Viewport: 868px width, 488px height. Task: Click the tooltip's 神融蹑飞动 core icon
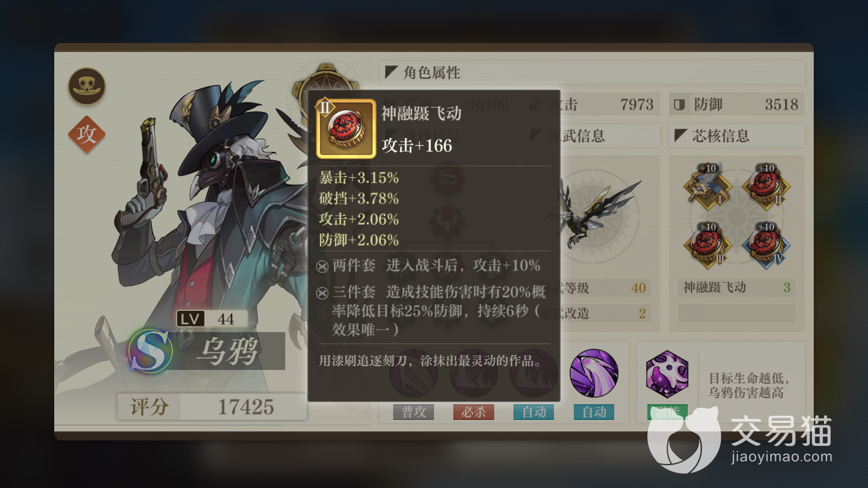347,129
